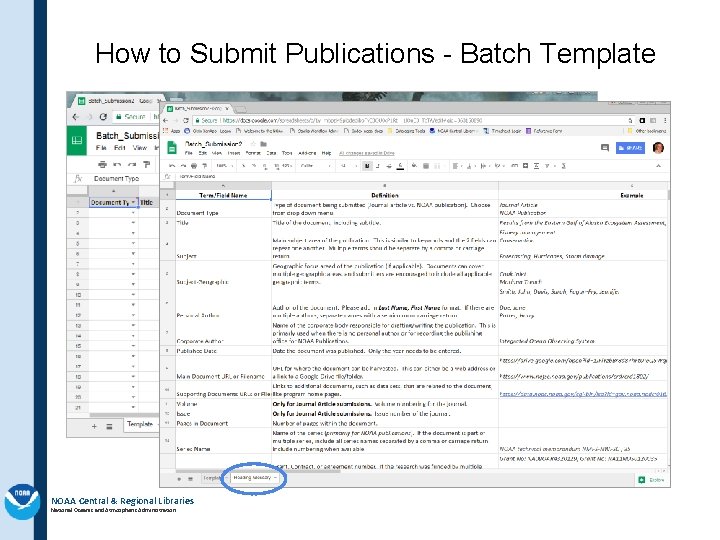Click the move-to-folder icon beside document title

pos(264,144)
